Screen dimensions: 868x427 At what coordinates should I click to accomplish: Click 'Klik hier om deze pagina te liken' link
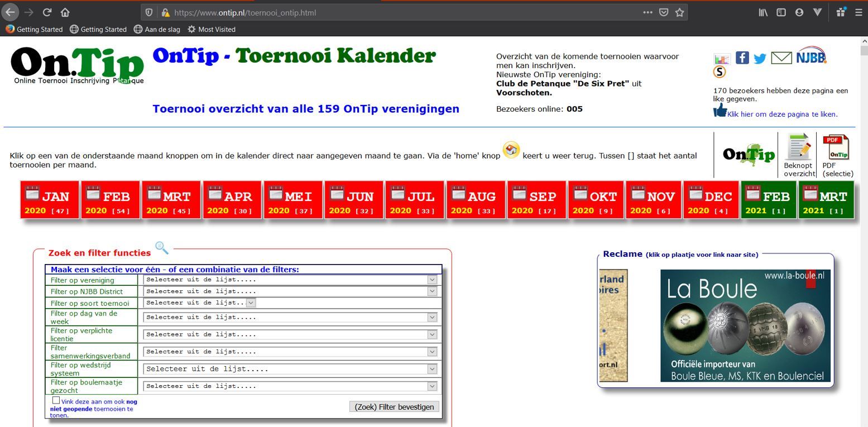[782, 114]
